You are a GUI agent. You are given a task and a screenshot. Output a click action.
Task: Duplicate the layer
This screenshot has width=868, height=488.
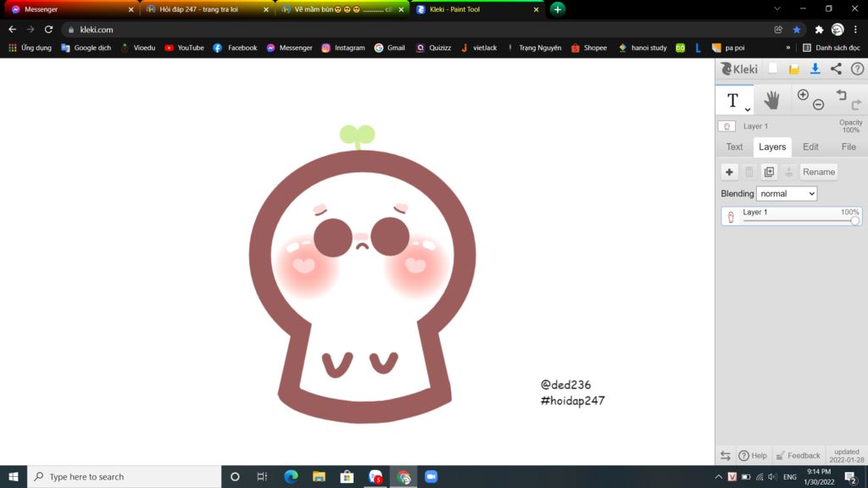point(769,172)
